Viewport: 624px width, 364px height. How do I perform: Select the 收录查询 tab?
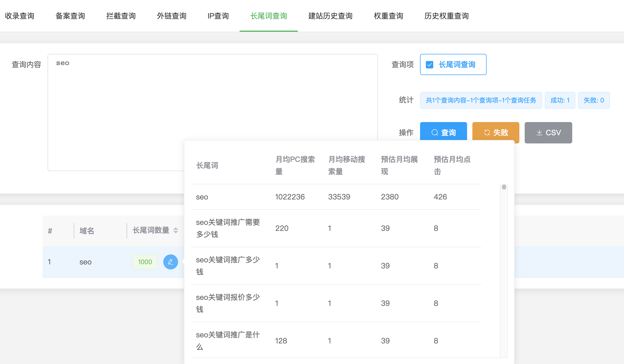[20, 16]
